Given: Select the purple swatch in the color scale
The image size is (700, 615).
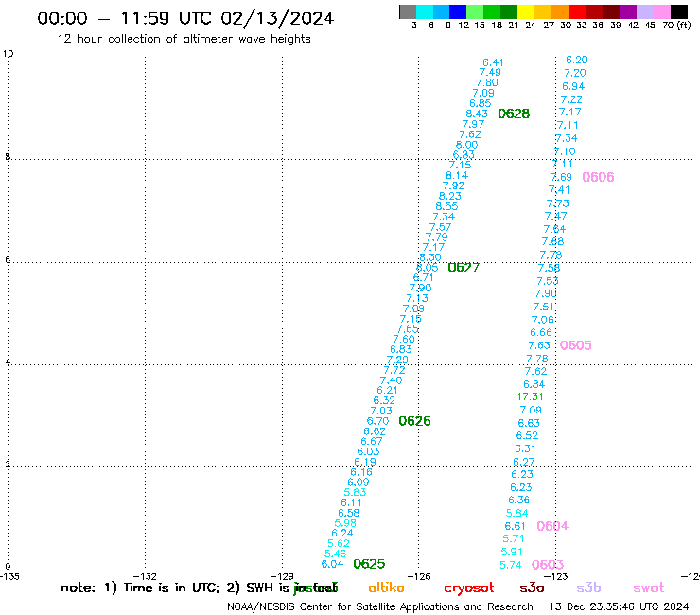Looking at the screenshot, I should click(x=628, y=11).
